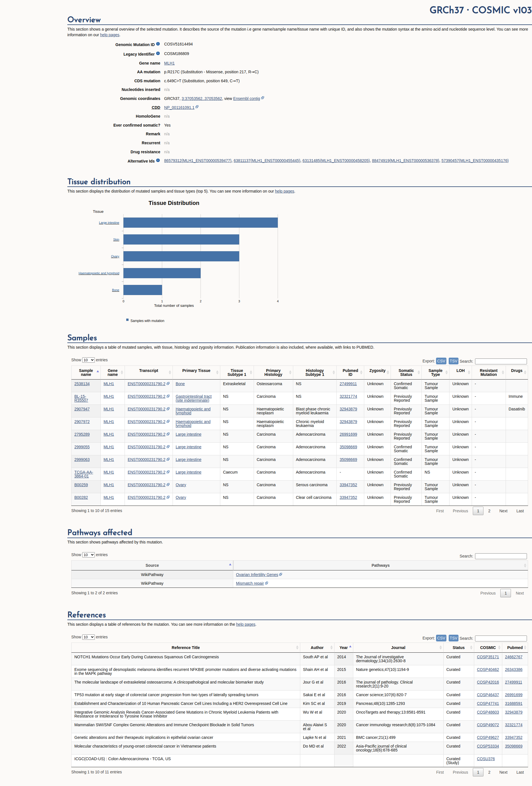Open Pubmed 24662767 reference link

[x=513, y=657]
